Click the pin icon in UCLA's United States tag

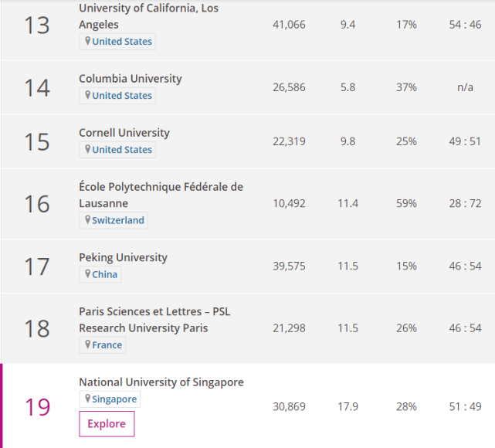88,42
